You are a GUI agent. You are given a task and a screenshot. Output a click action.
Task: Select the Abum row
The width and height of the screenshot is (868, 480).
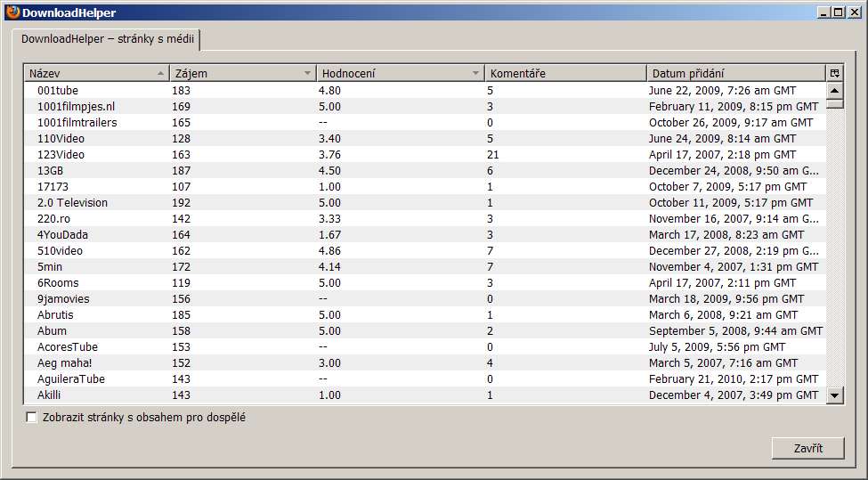click(426, 331)
